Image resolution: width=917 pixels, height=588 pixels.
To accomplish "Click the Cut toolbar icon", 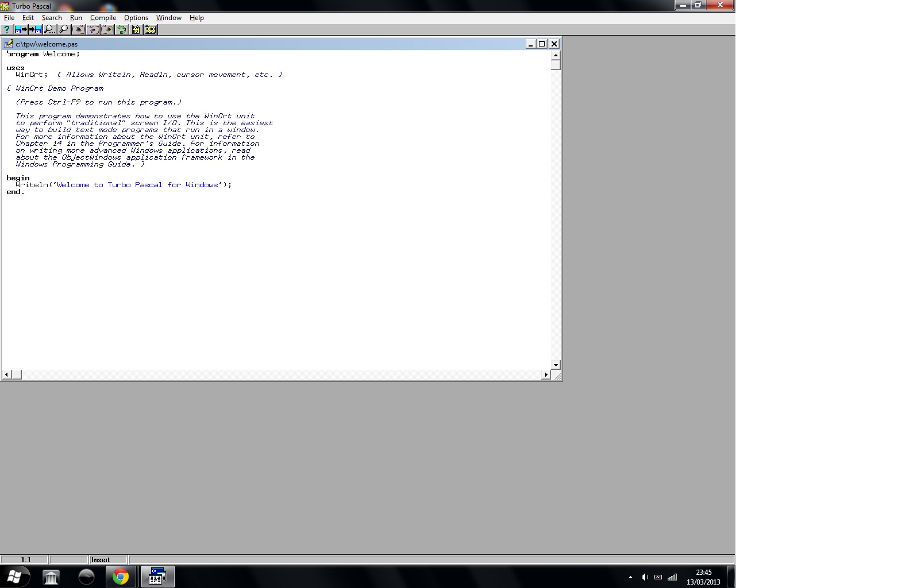I will (x=79, y=29).
